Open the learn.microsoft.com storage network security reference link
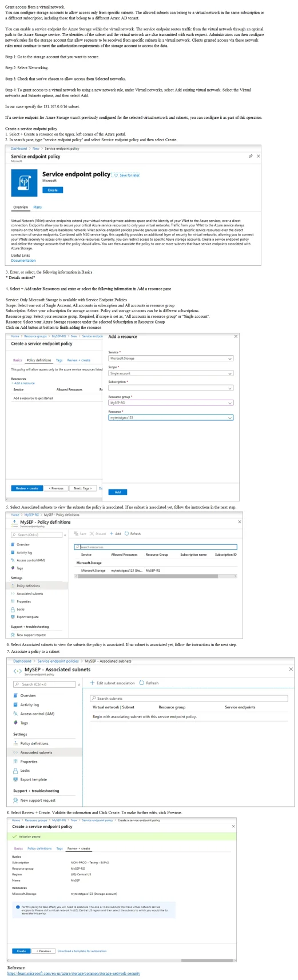Viewport: 298px width, 980px height. click(74, 973)
